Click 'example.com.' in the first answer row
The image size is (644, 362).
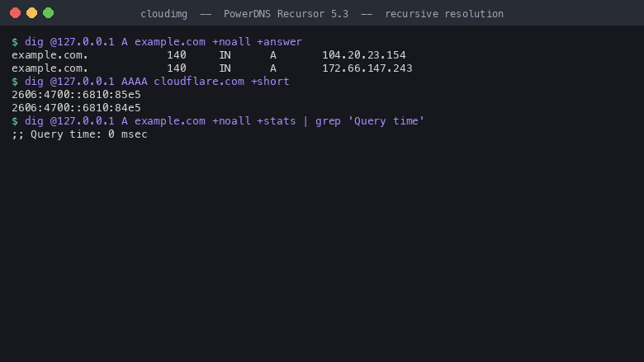coord(50,55)
